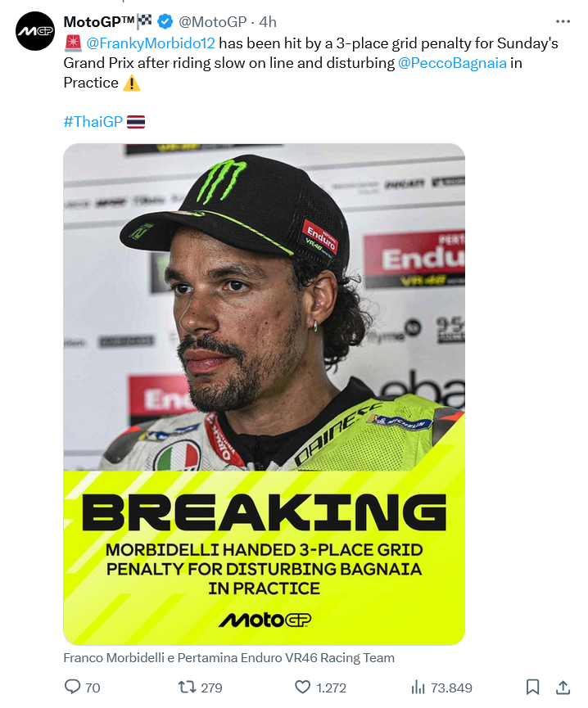Viewport: 588px width, 708px height.
Task: Open the three-dot more options menu
Action: pos(563,21)
